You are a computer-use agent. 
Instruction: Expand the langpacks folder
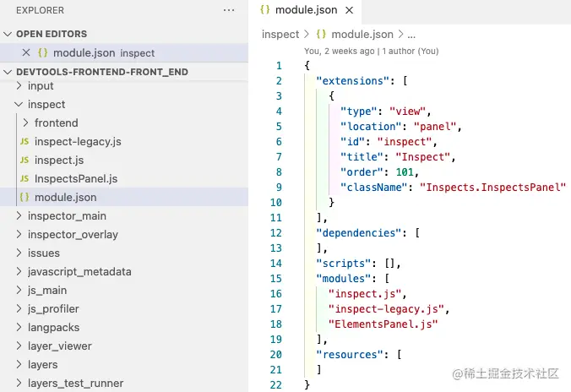pos(19,327)
